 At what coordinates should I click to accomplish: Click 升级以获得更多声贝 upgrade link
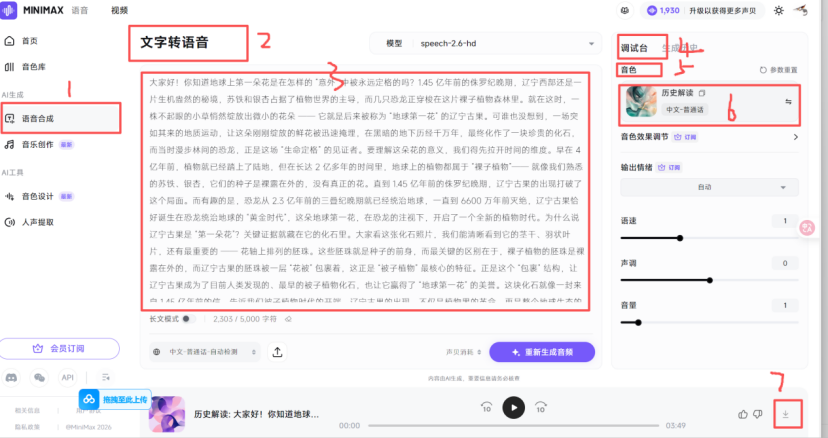click(x=722, y=11)
